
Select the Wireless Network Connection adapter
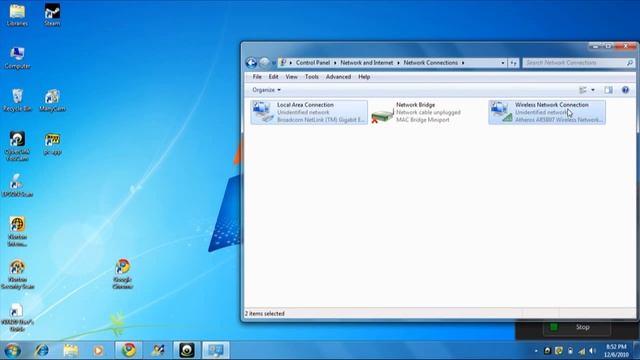547,112
